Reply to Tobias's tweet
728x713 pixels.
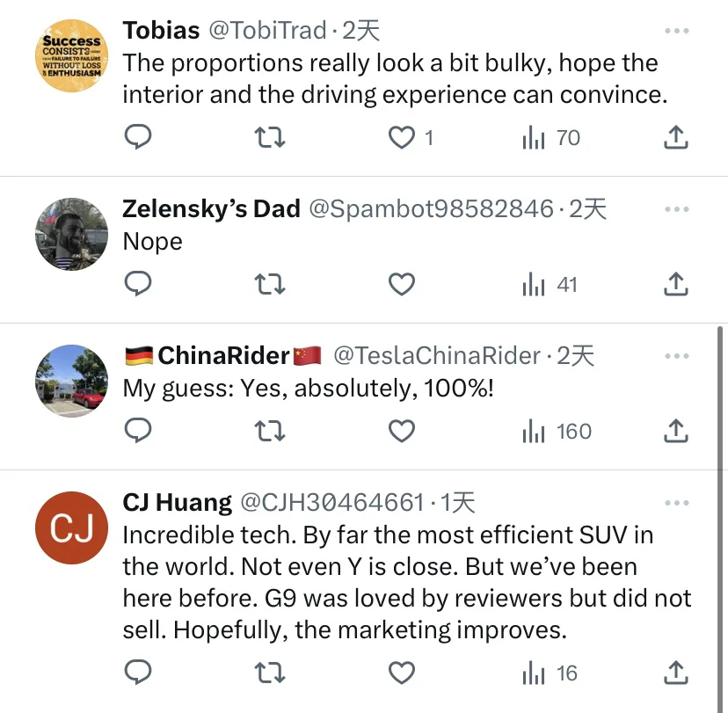pos(138,138)
